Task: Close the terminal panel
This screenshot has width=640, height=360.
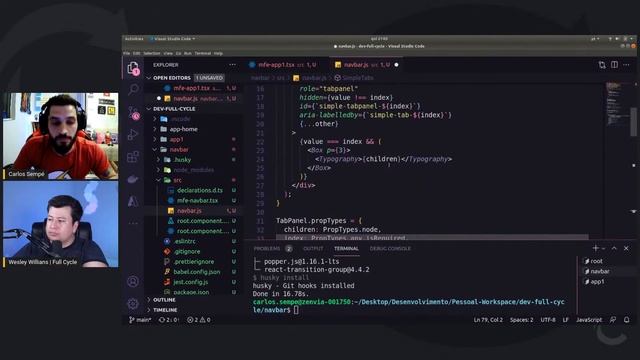Action: [626, 248]
